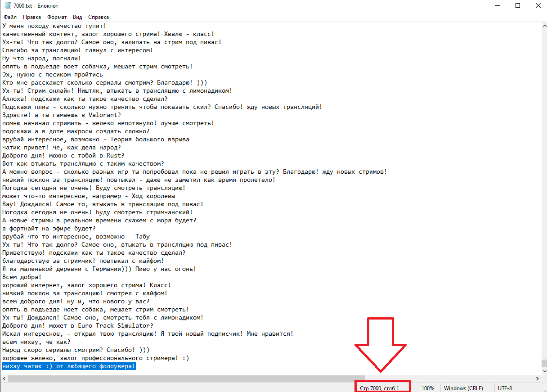
Task: Click the vertical scrollbar down arrow
Action: coord(543,371)
